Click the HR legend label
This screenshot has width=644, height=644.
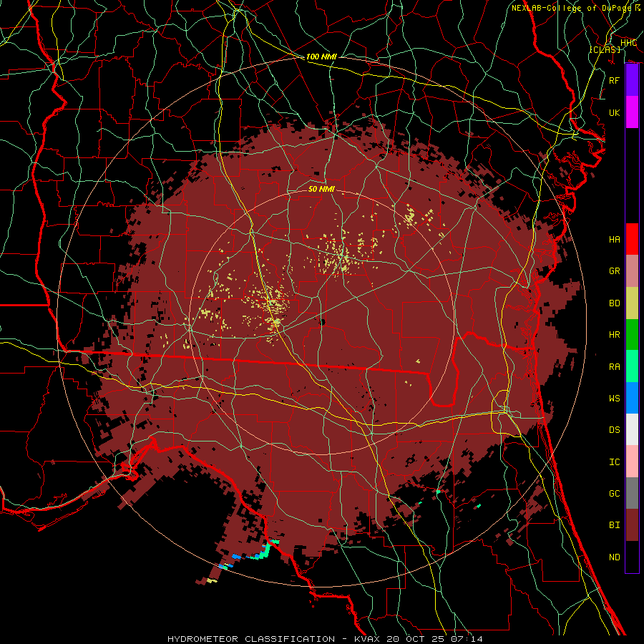[615, 335]
